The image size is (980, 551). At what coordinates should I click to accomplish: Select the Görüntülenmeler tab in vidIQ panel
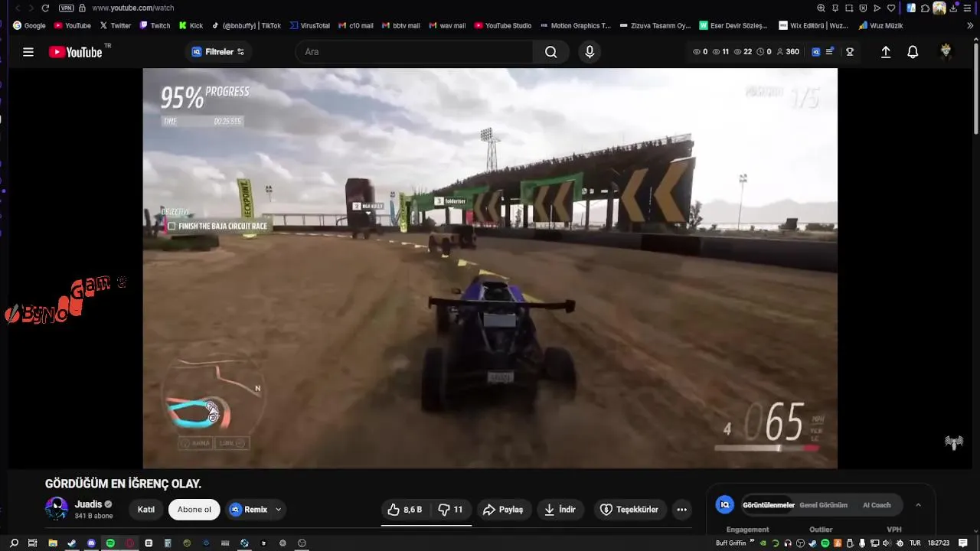pyautogui.click(x=768, y=505)
